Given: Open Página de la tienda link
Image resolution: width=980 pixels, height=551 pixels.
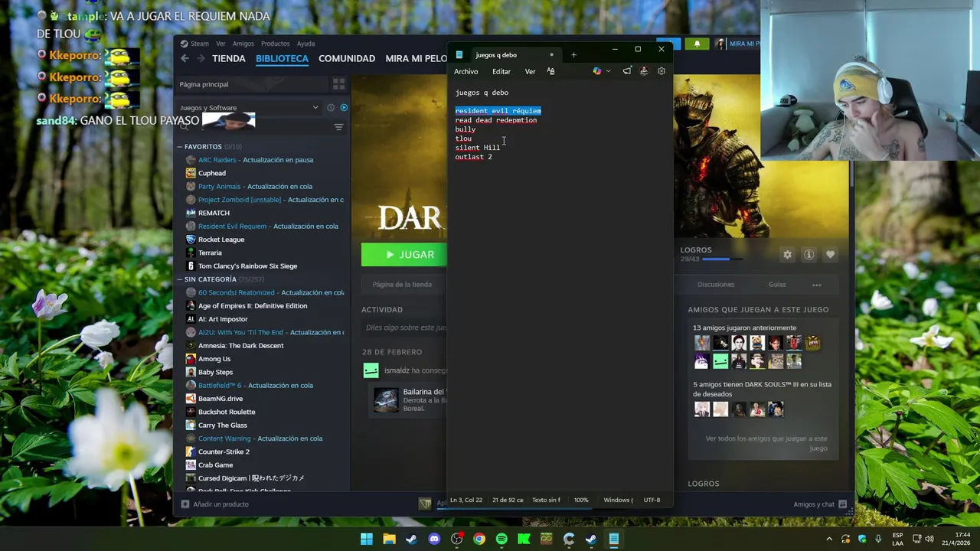Looking at the screenshot, I should [402, 285].
